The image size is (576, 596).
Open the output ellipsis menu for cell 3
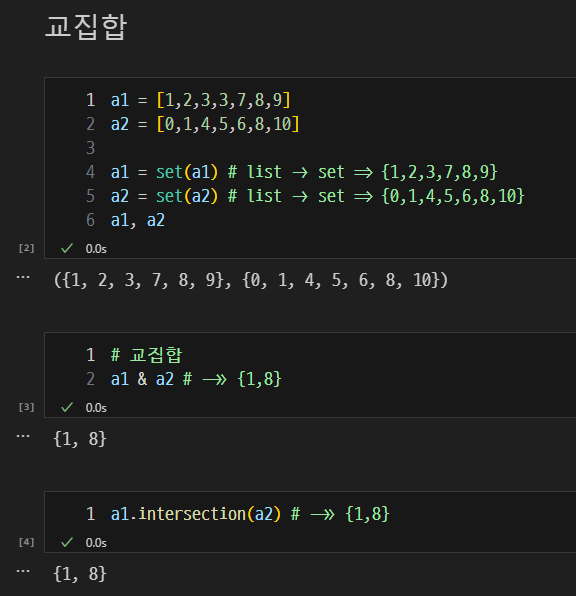click(x=23, y=436)
